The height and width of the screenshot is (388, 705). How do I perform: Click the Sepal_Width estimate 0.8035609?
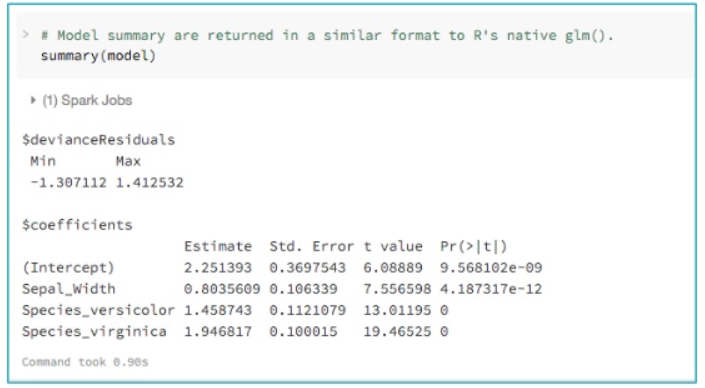222,289
